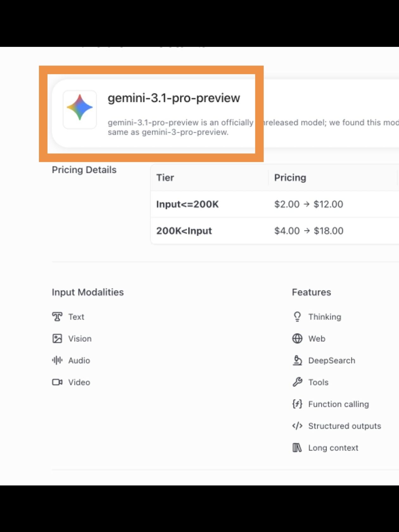The height and width of the screenshot is (532, 399).
Task: Click the Web globe icon
Action: point(297,339)
